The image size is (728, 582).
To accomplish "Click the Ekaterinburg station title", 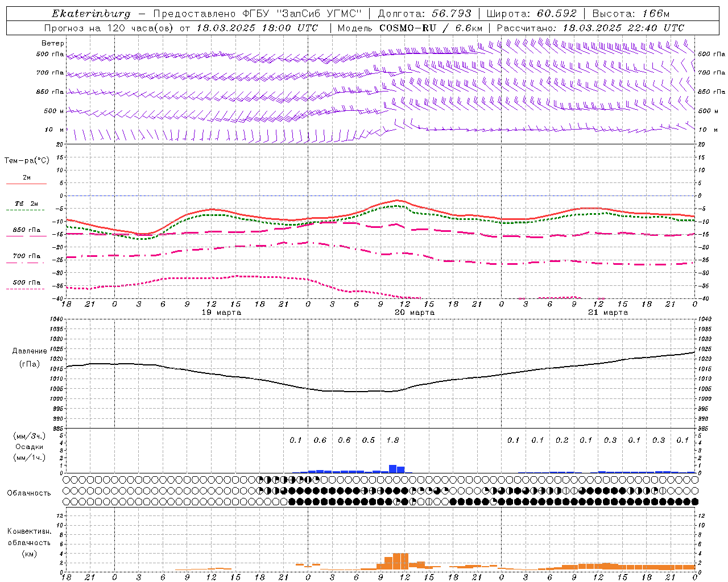I will tap(91, 14).
